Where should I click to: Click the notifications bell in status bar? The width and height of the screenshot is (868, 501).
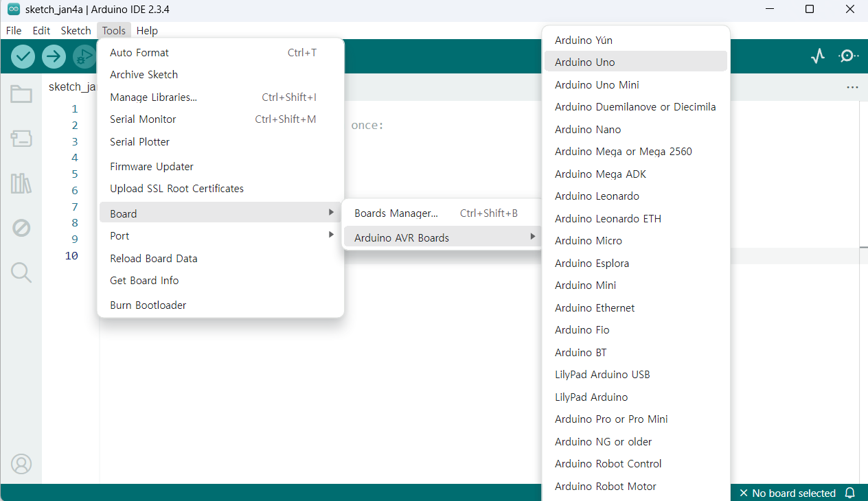pos(850,493)
